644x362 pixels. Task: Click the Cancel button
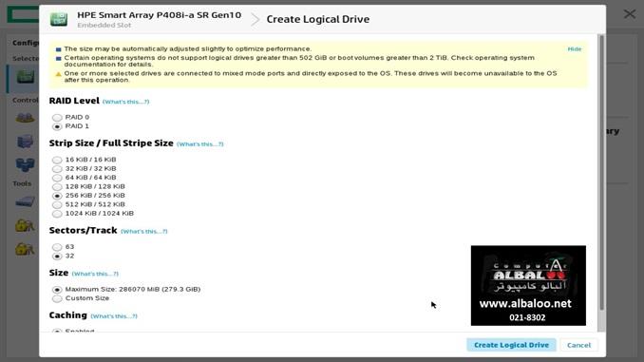578,345
